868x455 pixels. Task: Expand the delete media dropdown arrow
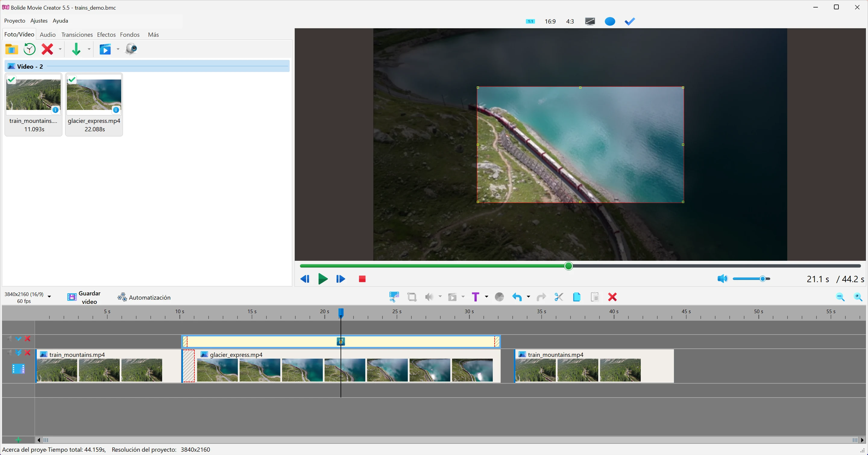click(60, 49)
